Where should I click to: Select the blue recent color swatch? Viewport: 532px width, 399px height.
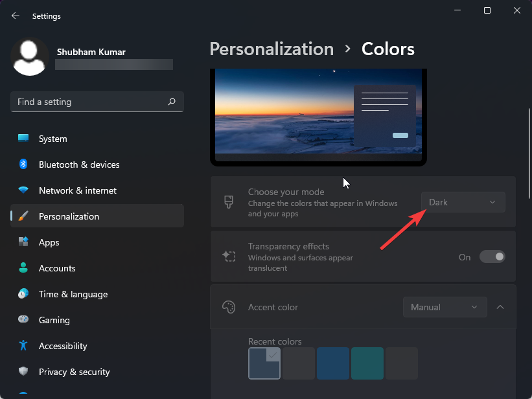pyautogui.click(x=333, y=363)
